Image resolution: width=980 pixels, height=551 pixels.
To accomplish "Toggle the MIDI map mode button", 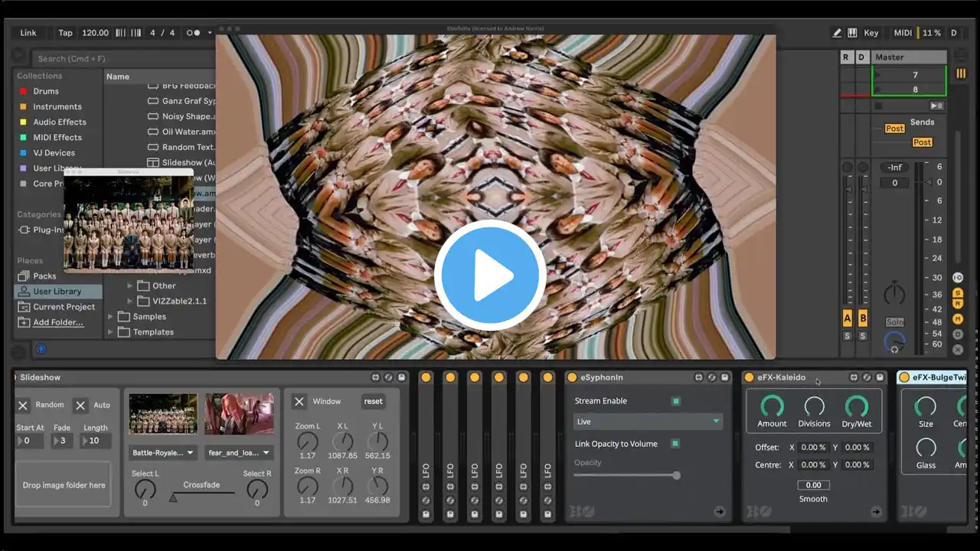I will tap(903, 33).
